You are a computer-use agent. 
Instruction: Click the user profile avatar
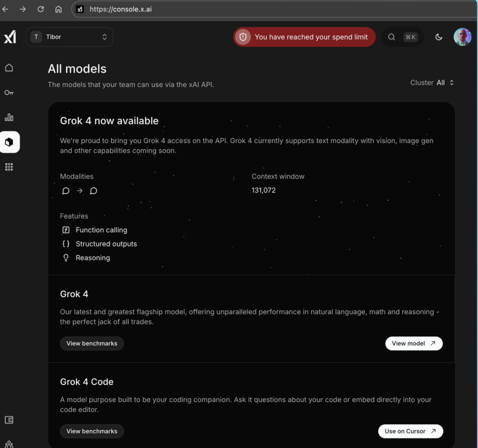(462, 37)
